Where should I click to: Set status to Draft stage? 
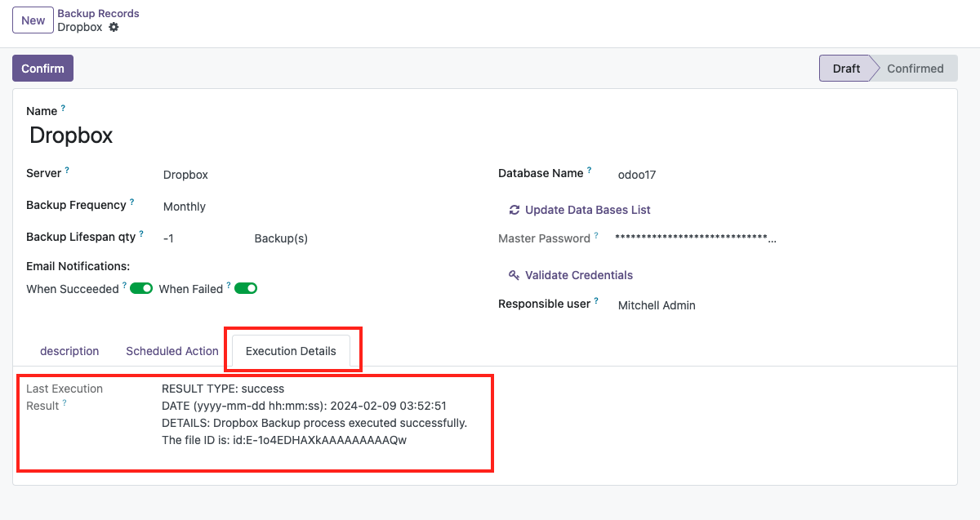coord(846,69)
